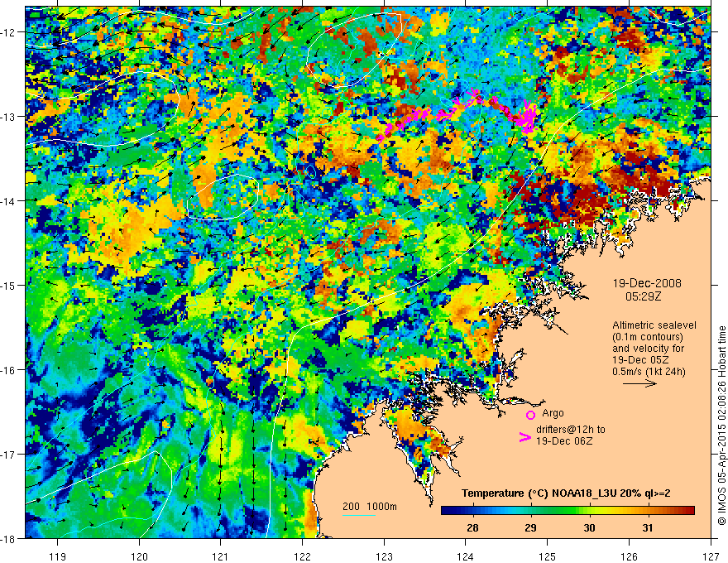This screenshot has width=728, height=563.
Task: Click longitude axis label 121
Action: [221, 556]
